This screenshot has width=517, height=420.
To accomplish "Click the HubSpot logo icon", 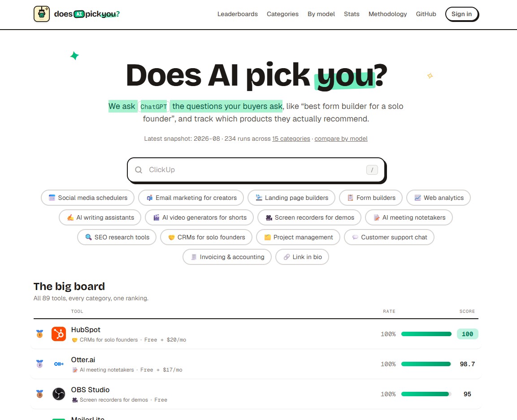I will click(59, 334).
